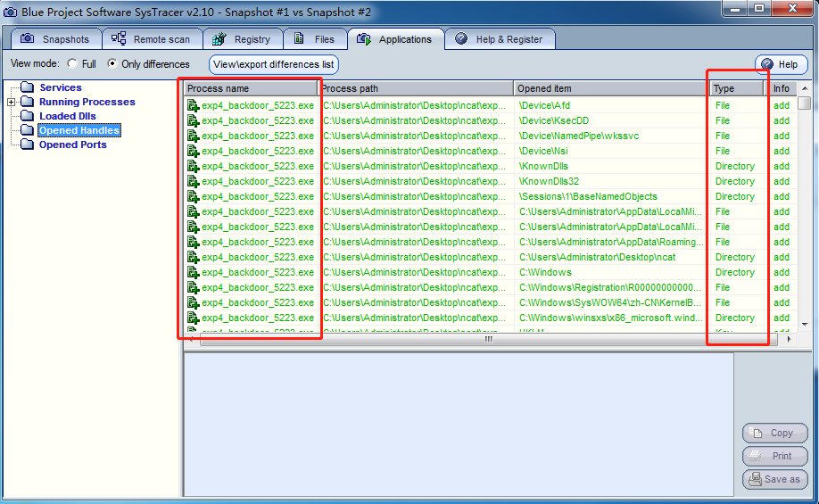Sort by Type column header
Viewport: 819px width, 504px height.
pos(737,88)
